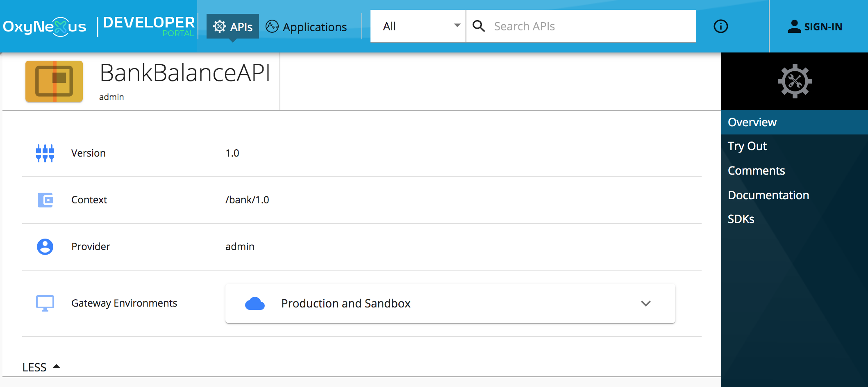868x387 pixels.
Task: Click the SIGN-IN button
Action: (x=815, y=27)
